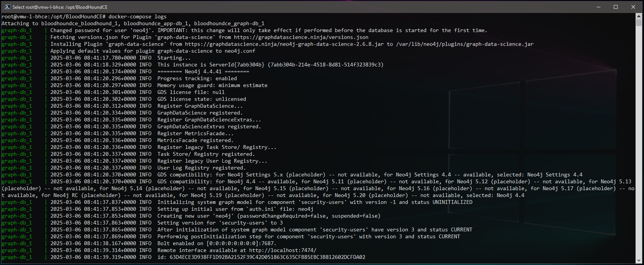The width and height of the screenshot is (644, 265).
Task: Click 'GDS license file: null' message
Action: [191, 92]
